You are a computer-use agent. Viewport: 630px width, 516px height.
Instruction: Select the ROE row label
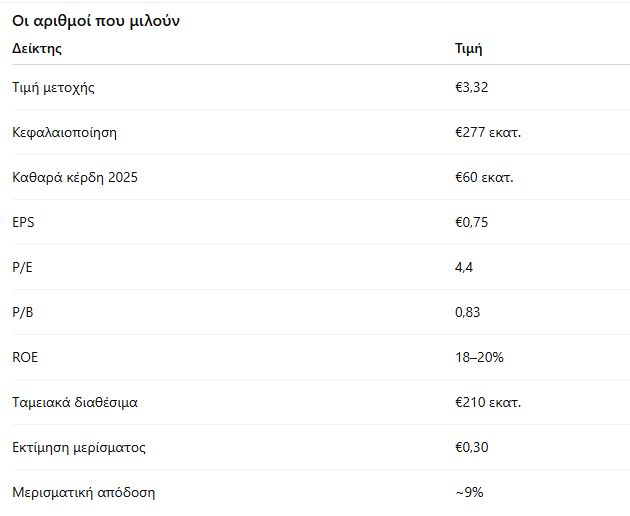tap(25, 357)
